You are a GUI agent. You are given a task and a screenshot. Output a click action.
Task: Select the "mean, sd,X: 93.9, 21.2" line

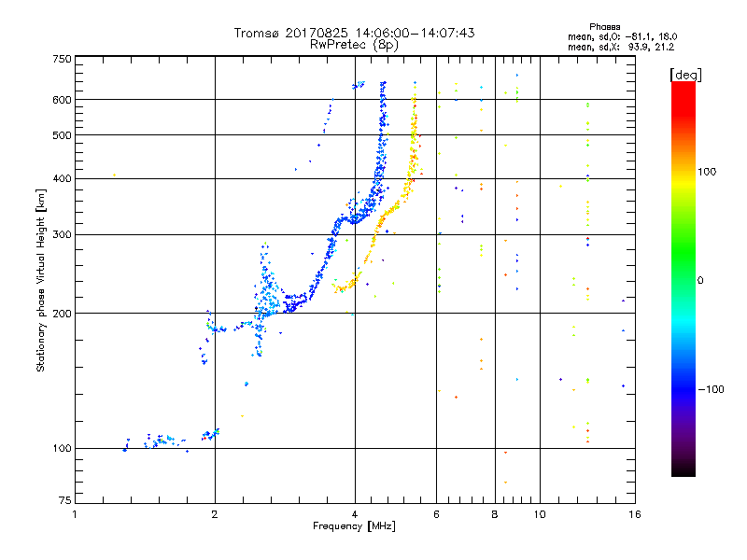click(x=621, y=47)
